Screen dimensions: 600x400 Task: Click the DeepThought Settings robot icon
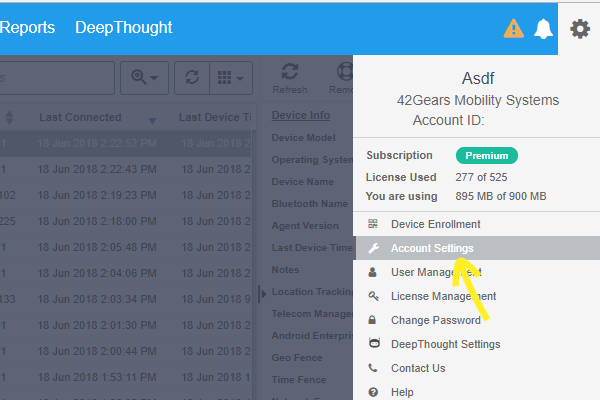[374, 343]
